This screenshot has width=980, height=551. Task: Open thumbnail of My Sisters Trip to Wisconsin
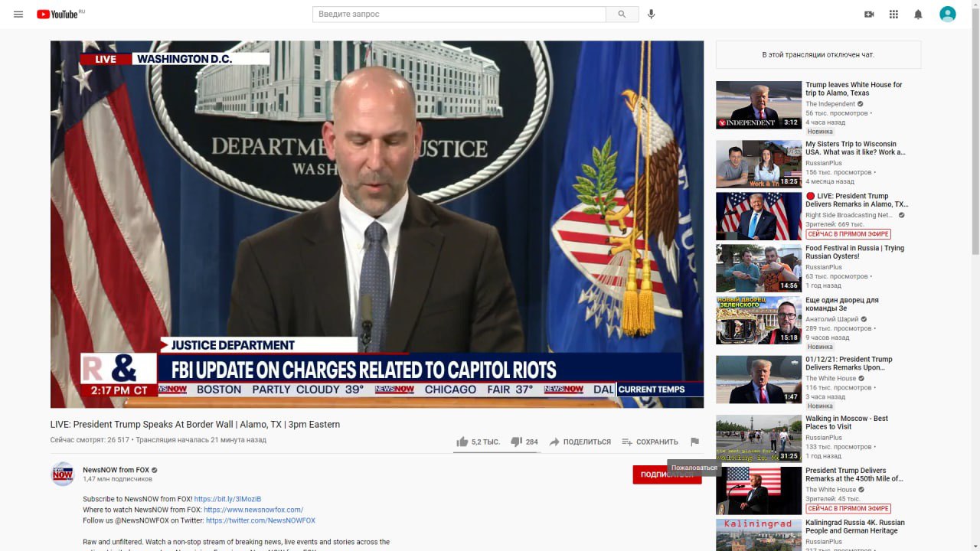click(x=759, y=164)
